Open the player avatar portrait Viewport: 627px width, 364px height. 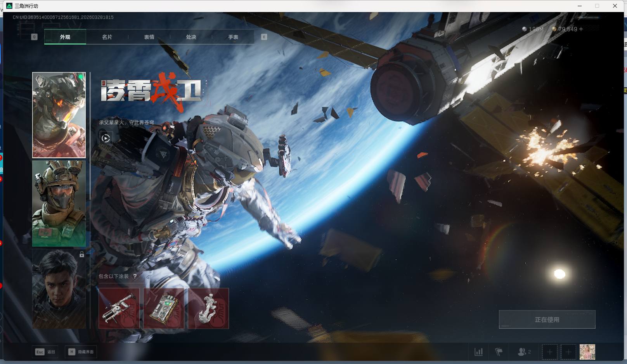[x=587, y=352]
